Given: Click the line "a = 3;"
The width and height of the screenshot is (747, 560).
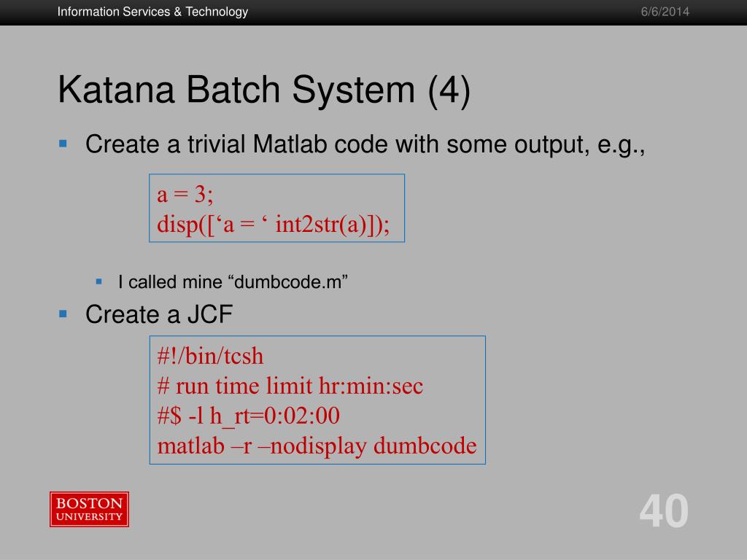Looking at the screenshot, I should click(185, 194).
